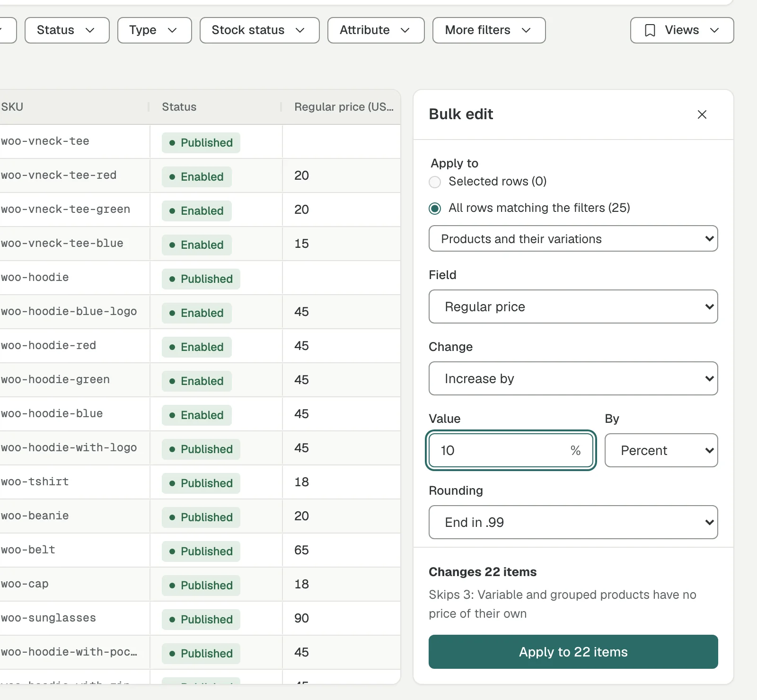This screenshot has height=700, width=757.
Task: Choose 'All rows matching the filters' radio
Action: [435, 209]
